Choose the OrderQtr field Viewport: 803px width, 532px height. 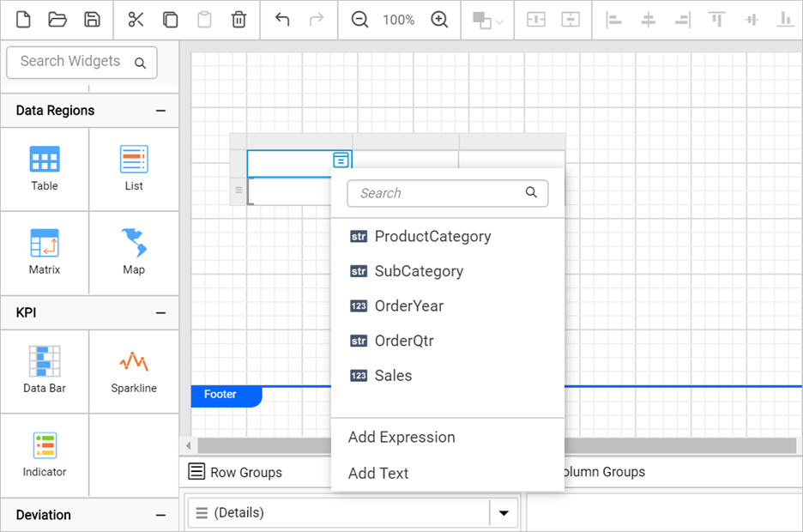point(448,341)
